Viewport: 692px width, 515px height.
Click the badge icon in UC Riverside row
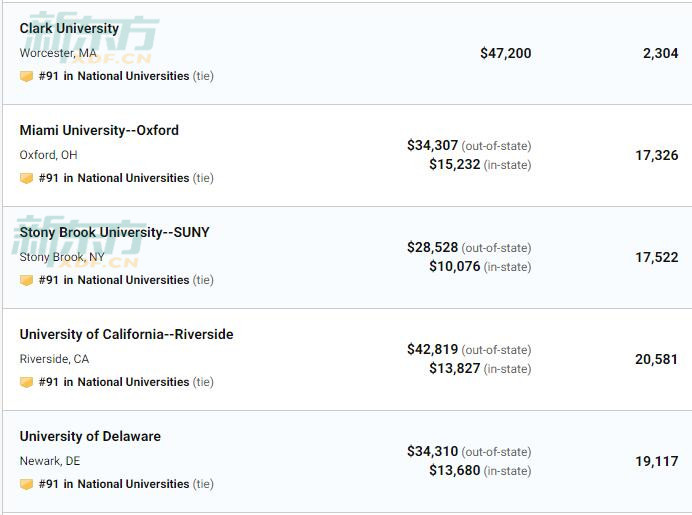click(26, 382)
